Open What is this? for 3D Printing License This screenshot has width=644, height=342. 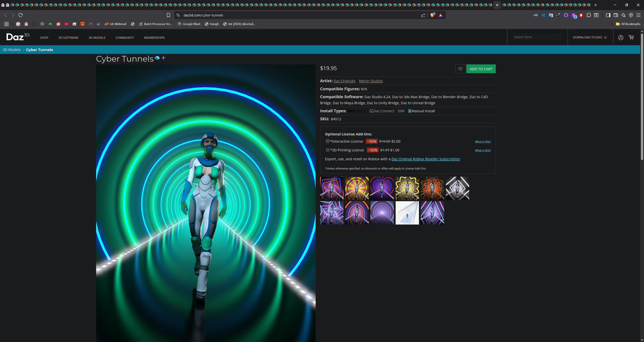tap(483, 150)
